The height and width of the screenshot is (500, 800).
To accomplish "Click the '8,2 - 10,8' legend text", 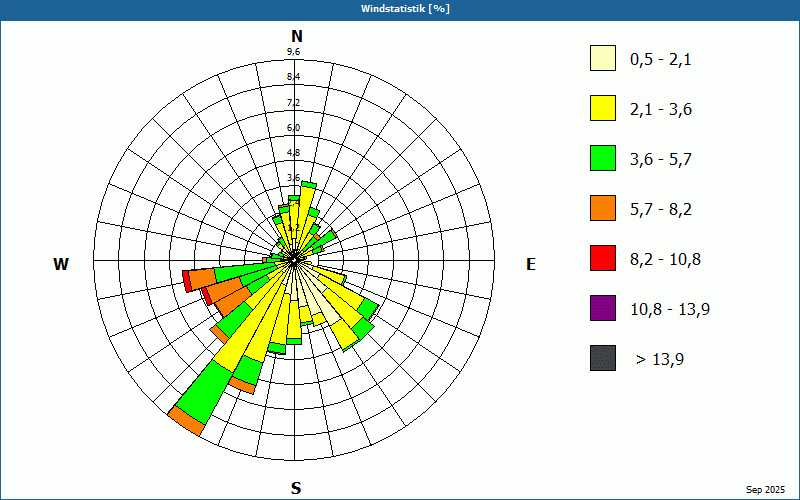I will [x=665, y=260].
